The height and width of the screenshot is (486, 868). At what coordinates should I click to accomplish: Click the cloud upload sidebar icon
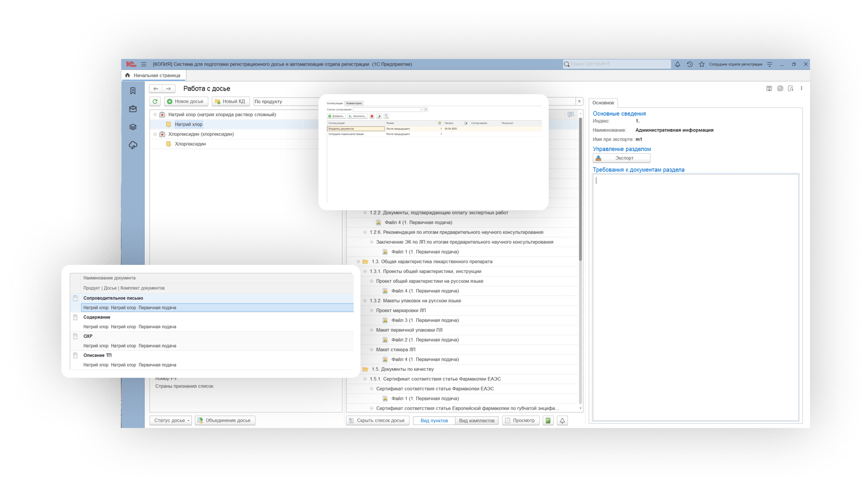pos(133,145)
